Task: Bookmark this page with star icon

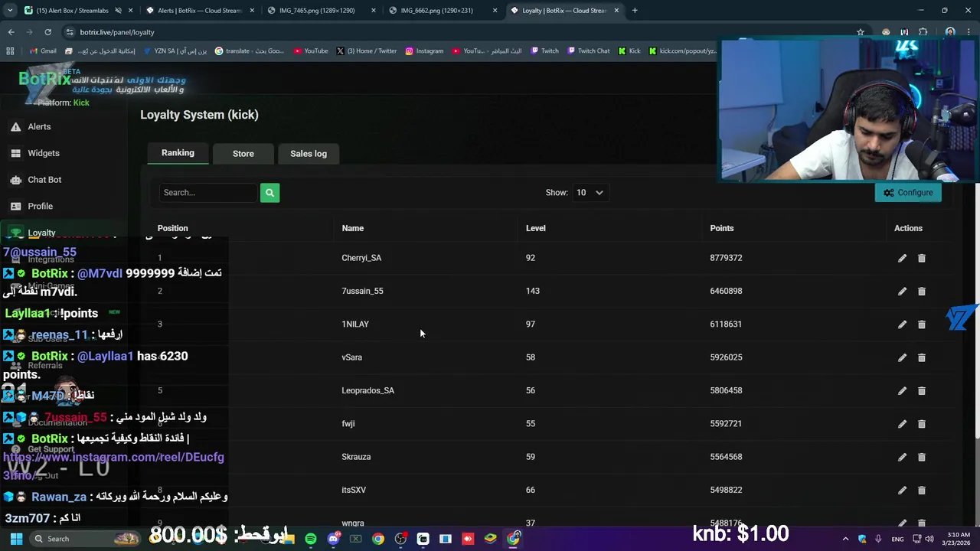Action: (861, 32)
